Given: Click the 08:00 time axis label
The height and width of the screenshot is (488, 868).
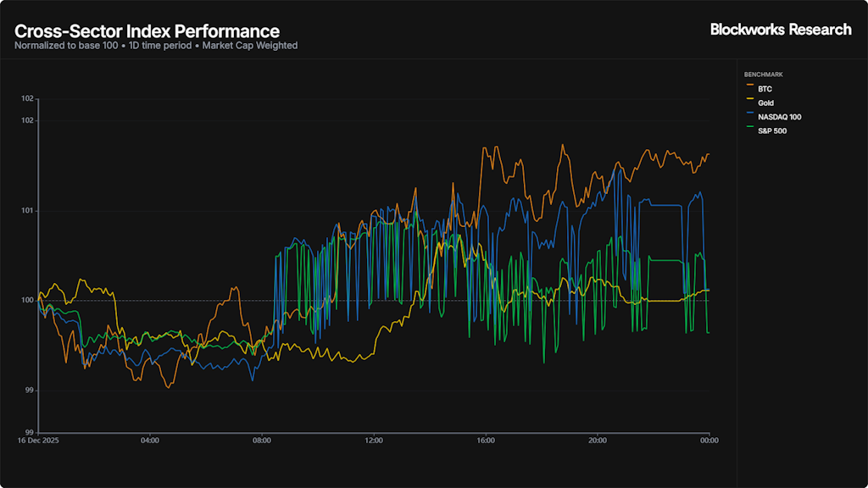Looking at the screenshot, I should 262,441.
